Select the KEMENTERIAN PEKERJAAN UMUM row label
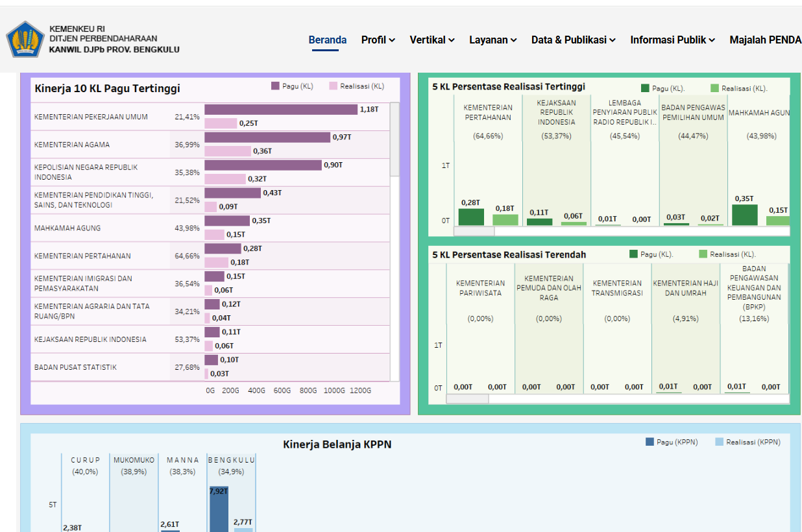 (91, 117)
